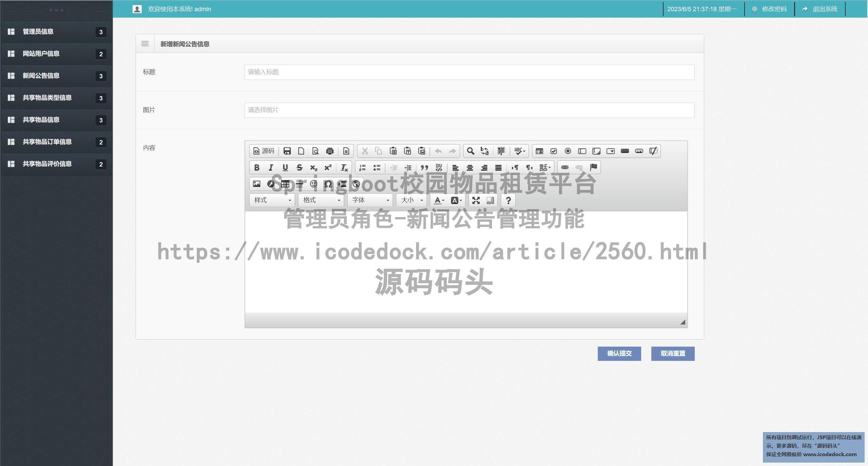The height and width of the screenshot is (466, 868).
Task: Click the Maximize editor icon
Action: point(476,200)
